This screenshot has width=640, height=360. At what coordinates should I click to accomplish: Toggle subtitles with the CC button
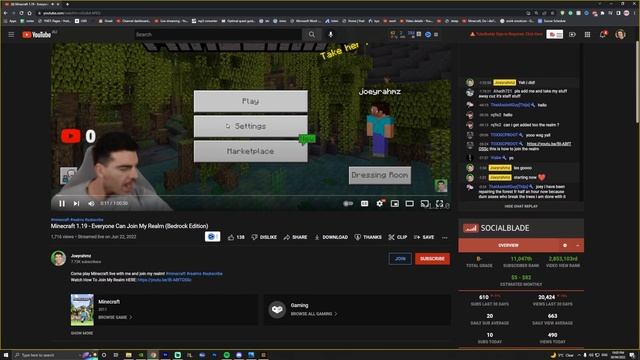[364, 203]
